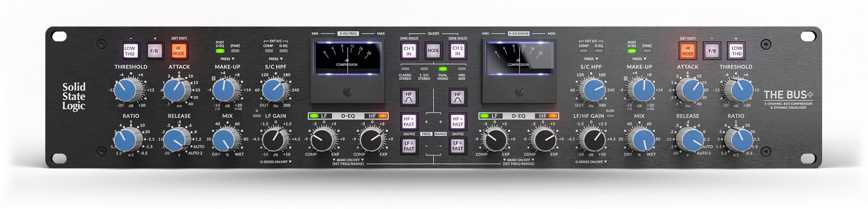Click the Solid State Logic logo

coord(74,97)
